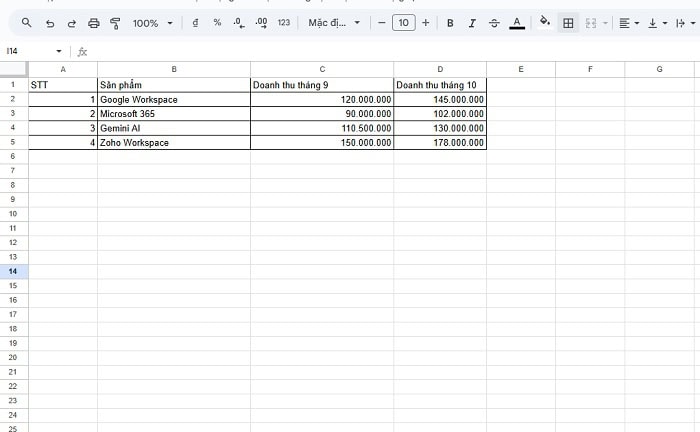Viewport: 700px width, 432px height.
Task: Expand the Name Box dropdown arrow
Action: [59, 51]
